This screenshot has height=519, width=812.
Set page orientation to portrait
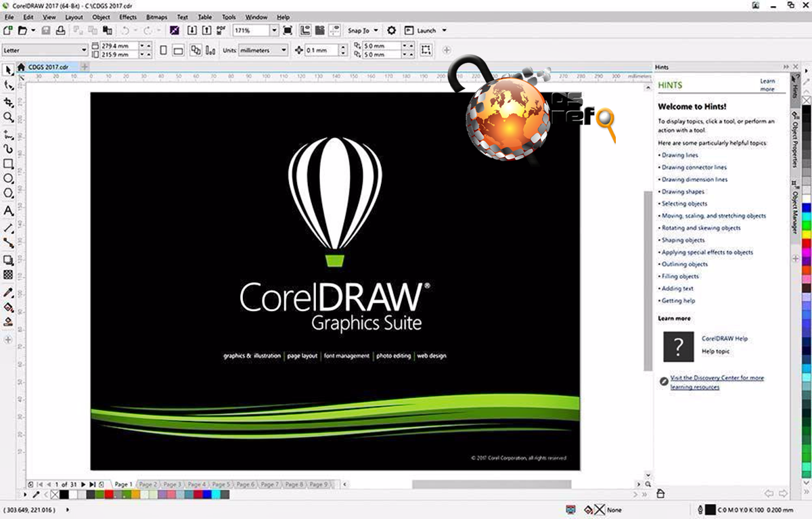[164, 50]
